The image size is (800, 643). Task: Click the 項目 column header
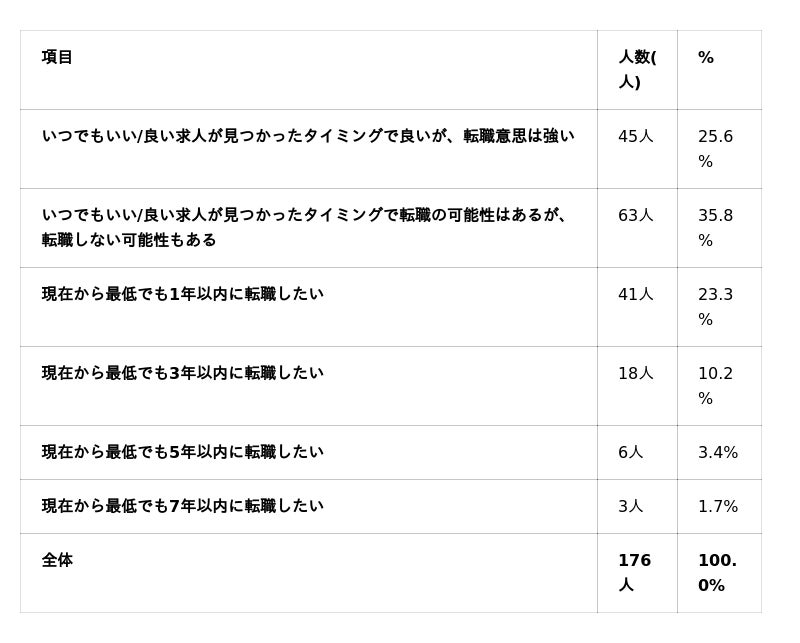pyautogui.click(x=57, y=57)
